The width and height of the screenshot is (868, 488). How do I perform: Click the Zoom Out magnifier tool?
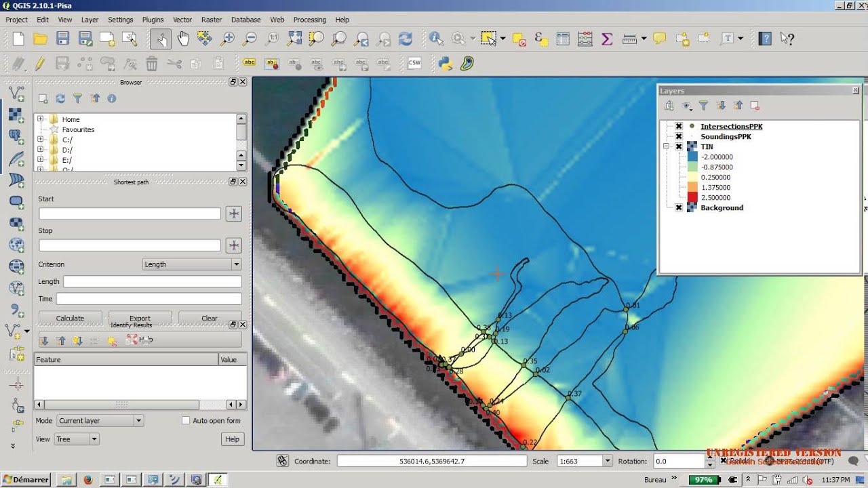click(x=250, y=39)
